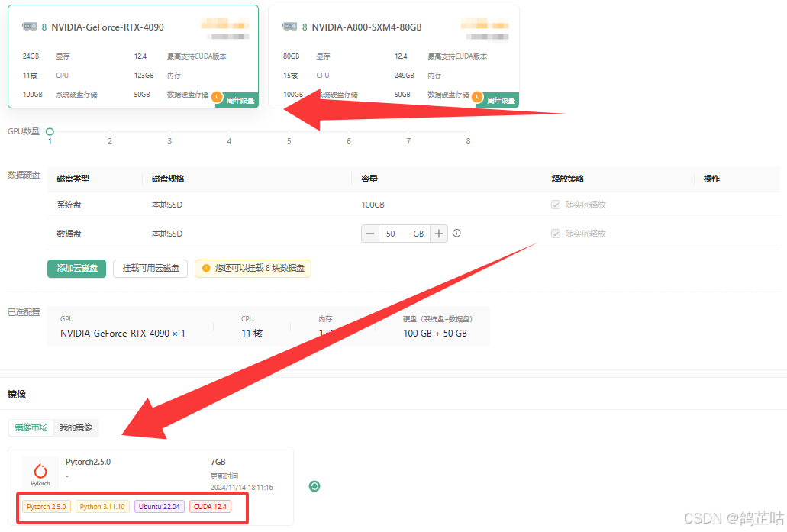Click the GPU icon on the RTX-4090 card

point(29,27)
